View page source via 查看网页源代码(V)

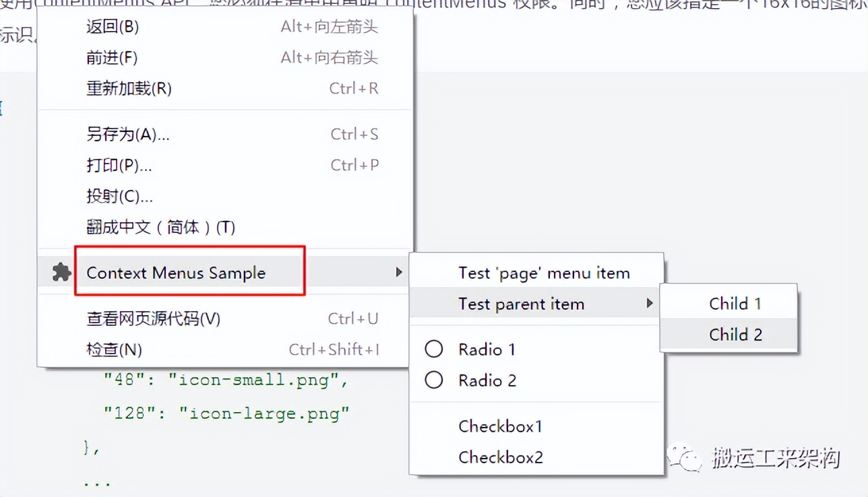click(224, 319)
